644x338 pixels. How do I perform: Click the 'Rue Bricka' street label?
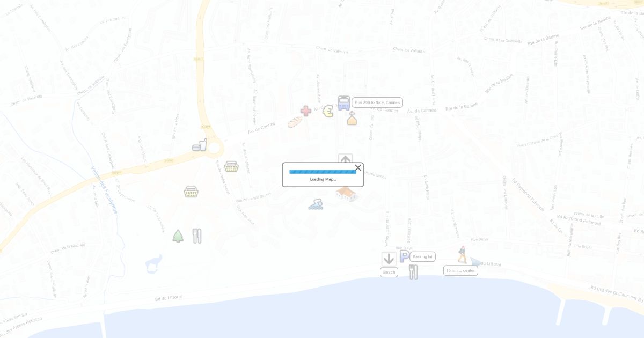pyautogui.click(x=583, y=246)
